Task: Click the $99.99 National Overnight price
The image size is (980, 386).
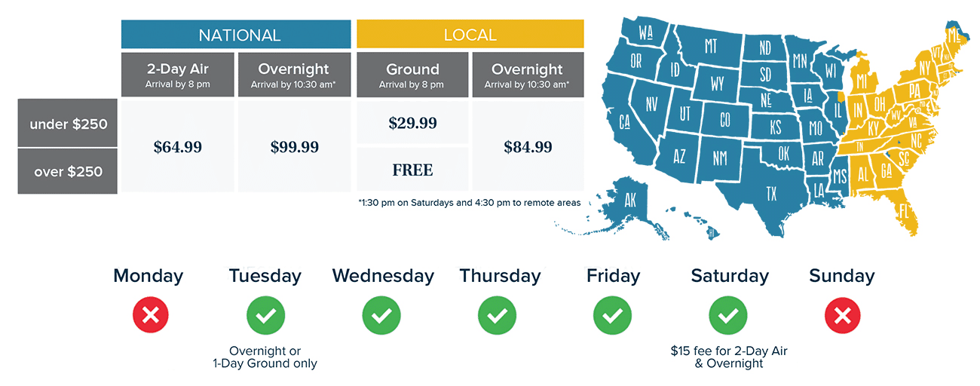Action: click(x=295, y=147)
